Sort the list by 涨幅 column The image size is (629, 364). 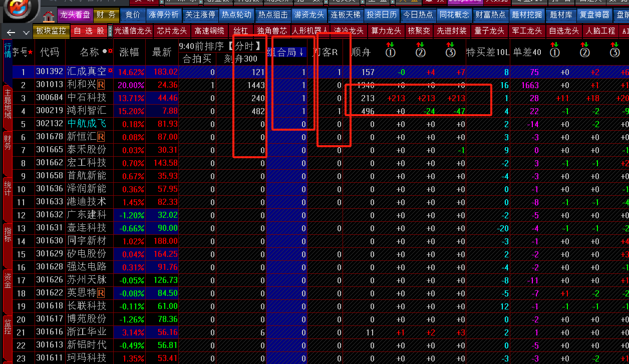click(x=129, y=52)
